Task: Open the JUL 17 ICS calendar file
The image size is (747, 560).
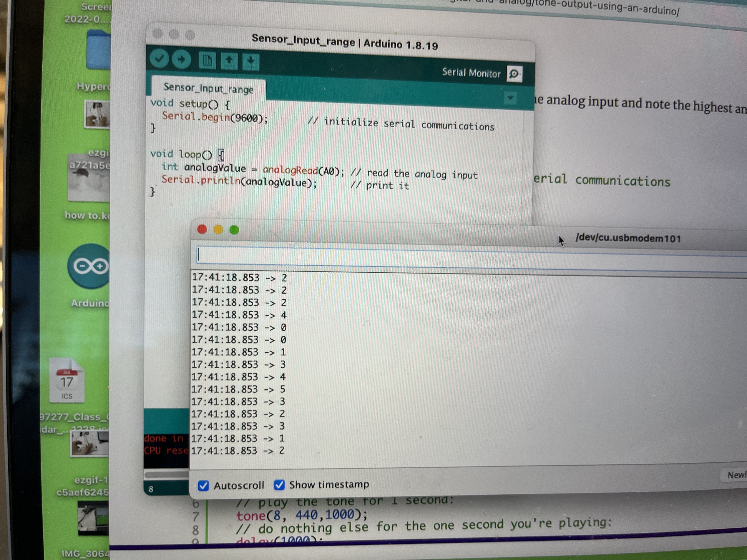Action: click(67, 381)
